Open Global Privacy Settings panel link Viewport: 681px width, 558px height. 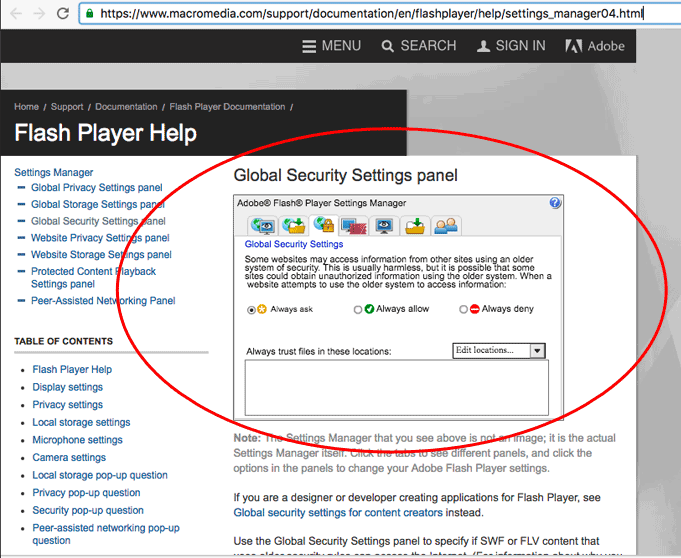[97, 188]
